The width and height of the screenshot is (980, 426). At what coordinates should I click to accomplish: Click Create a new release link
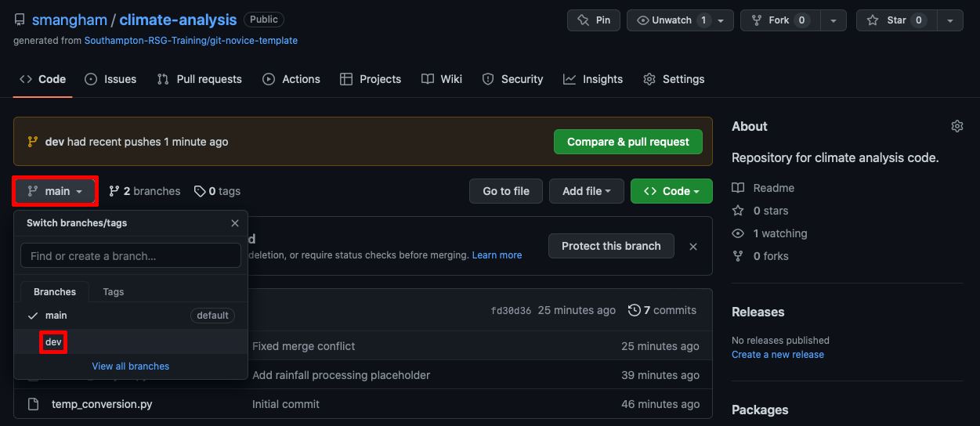pyautogui.click(x=778, y=355)
